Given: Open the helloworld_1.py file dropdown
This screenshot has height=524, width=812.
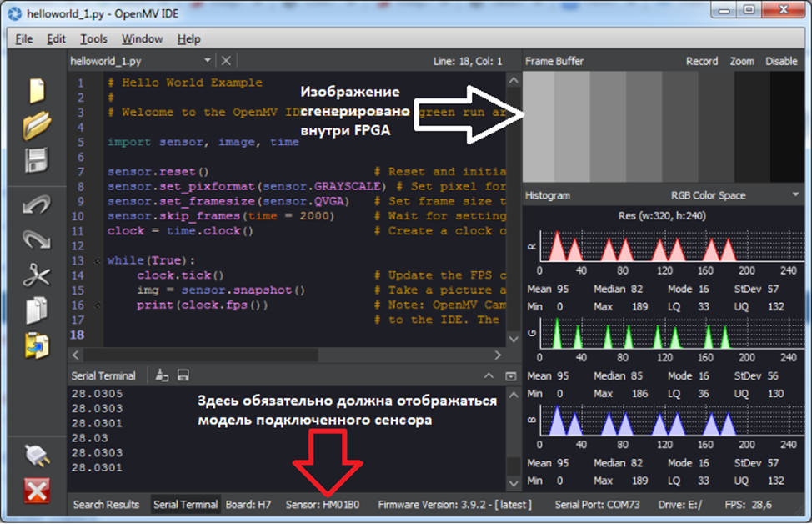Looking at the screenshot, I should tap(208, 61).
